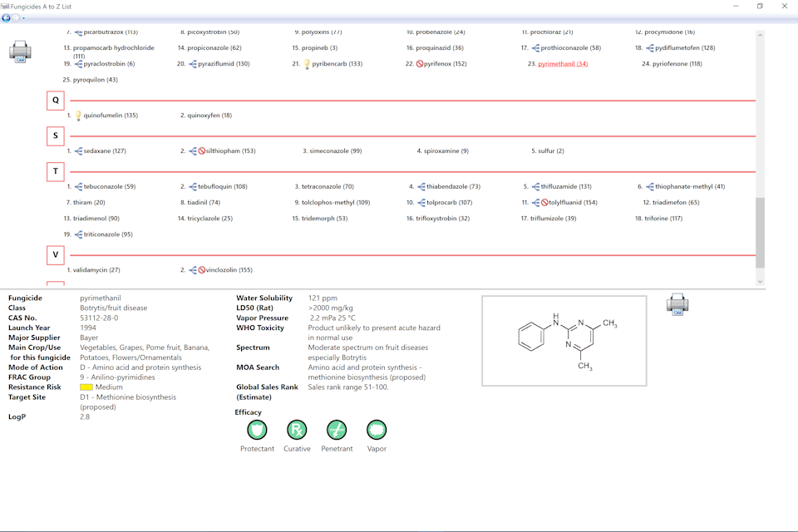Click the prohibited icon next to vinclozolin
The height and width of the screenshot is (532, 798).
click(x=202, y=270)
